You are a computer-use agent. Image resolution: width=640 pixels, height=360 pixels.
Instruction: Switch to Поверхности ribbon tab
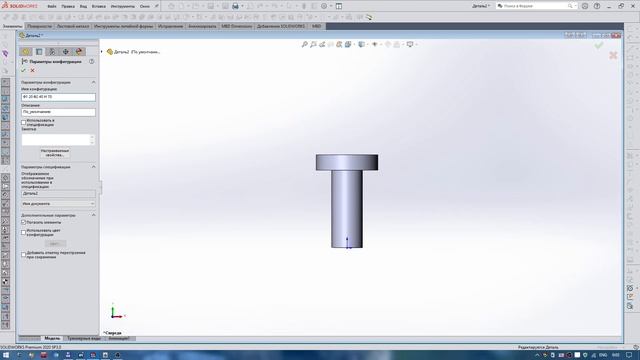(x=40, y=26)
